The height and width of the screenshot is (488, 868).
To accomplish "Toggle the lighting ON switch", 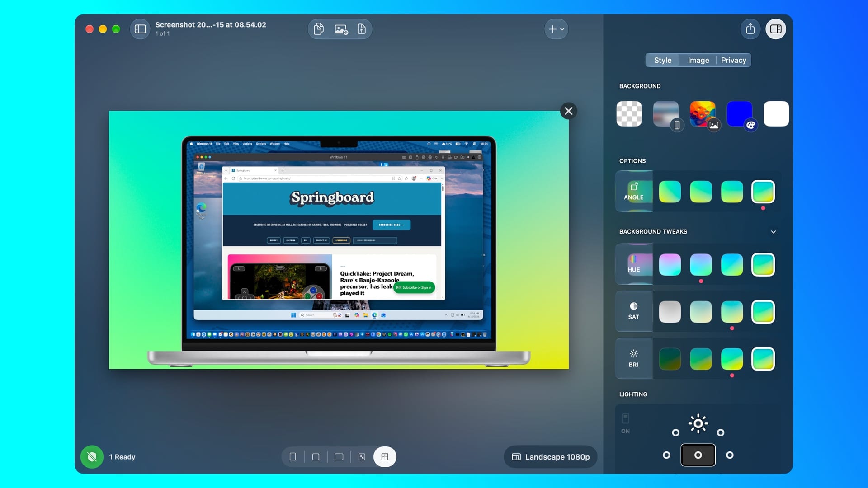I will pos(626,418).
